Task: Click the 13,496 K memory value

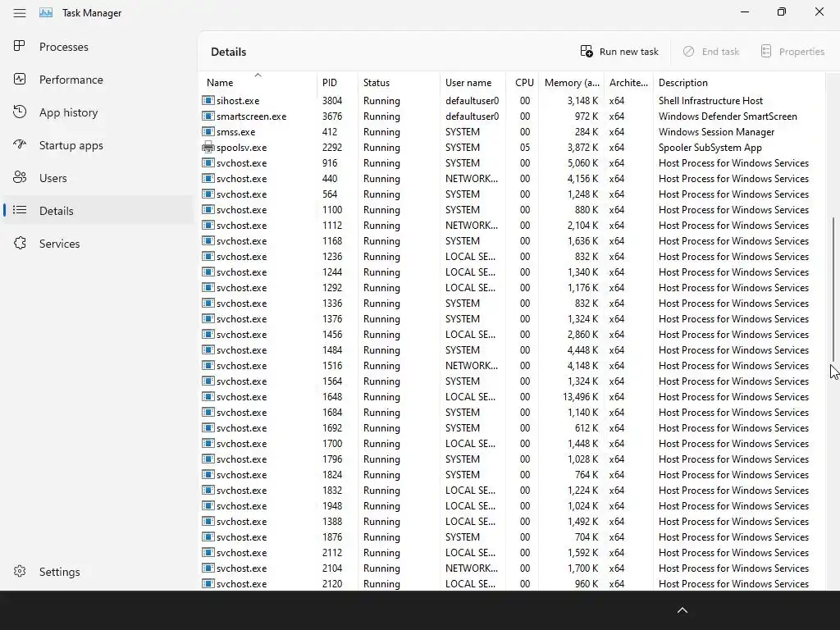Action: (580, 396)
